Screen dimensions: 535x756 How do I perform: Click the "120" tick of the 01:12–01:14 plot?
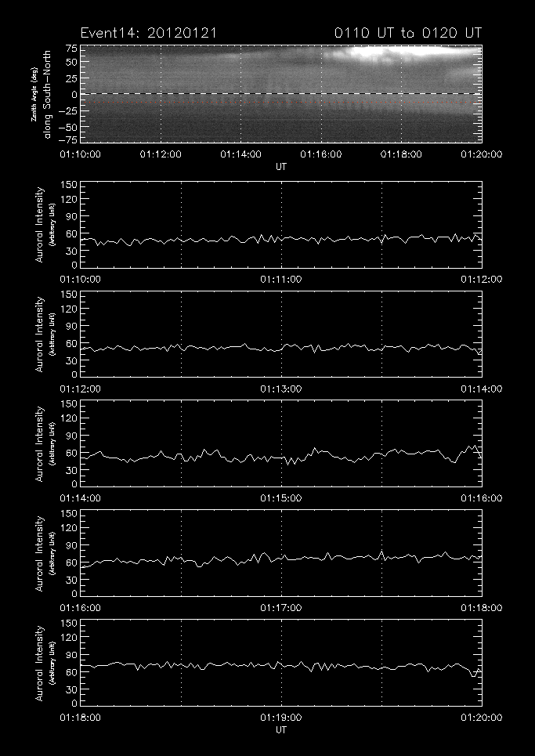tap(68, 309)
